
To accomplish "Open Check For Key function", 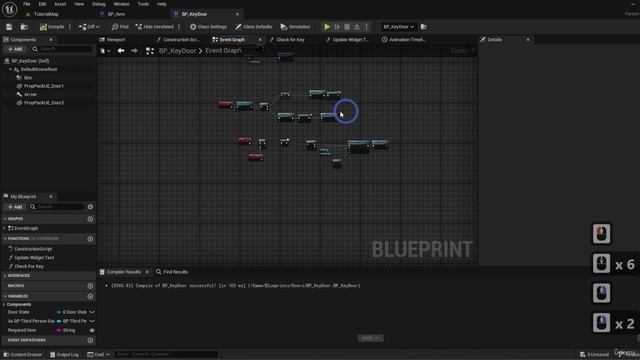I will (29, 267).
